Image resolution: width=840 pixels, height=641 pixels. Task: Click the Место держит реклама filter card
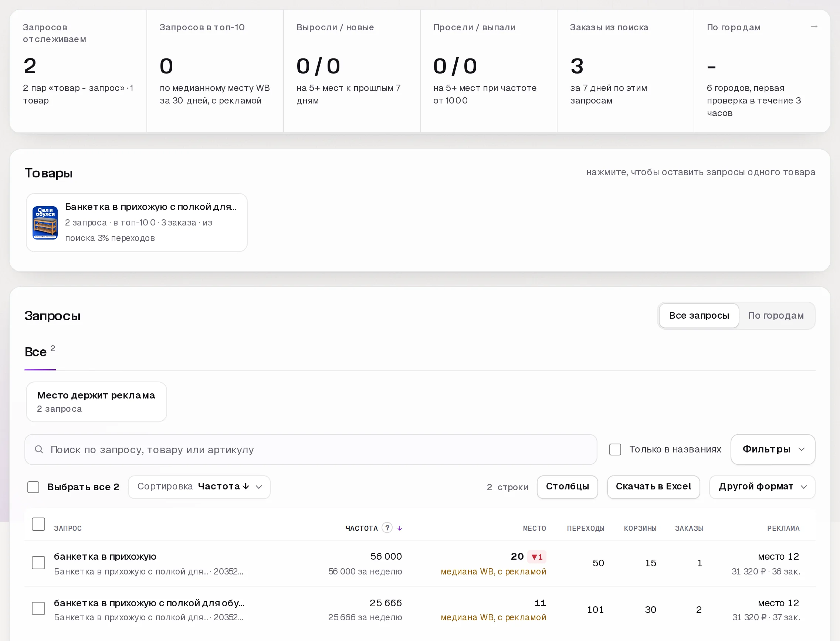click(x=96, y=402)
